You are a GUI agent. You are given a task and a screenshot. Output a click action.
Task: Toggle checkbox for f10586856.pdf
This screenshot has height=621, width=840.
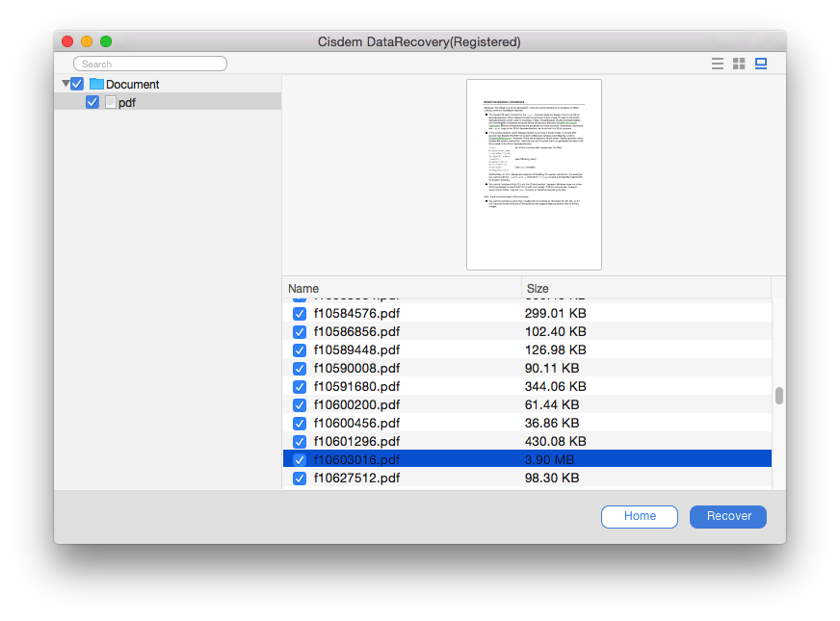pos(300,332)
